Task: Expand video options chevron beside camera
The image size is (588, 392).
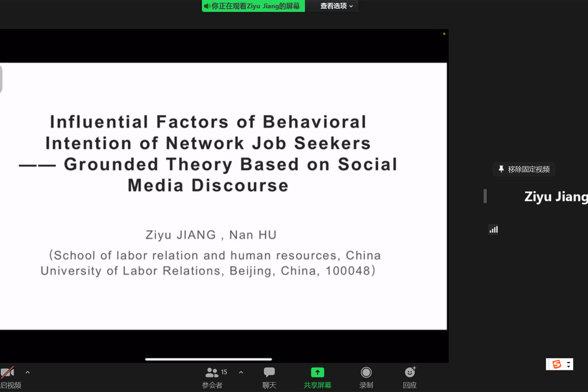Action: (x=28, y=372)
